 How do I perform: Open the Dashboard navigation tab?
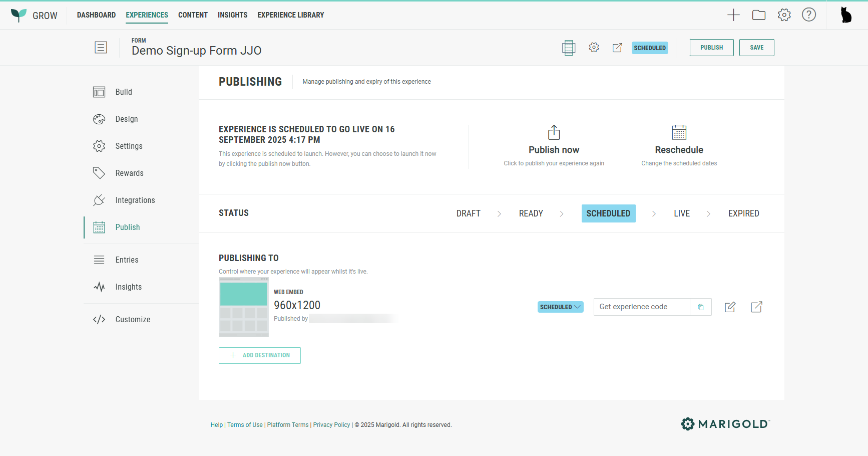click(x=96, y=15)
